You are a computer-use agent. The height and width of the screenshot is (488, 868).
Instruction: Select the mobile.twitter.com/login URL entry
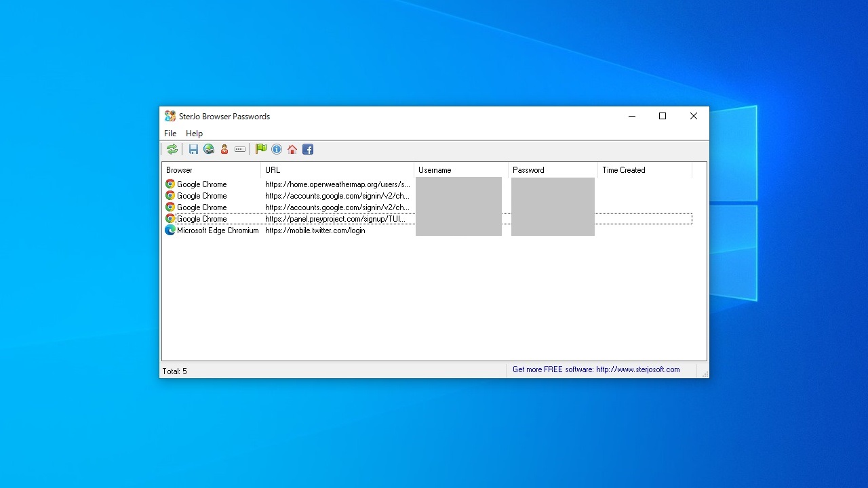(x=315, y=230)
